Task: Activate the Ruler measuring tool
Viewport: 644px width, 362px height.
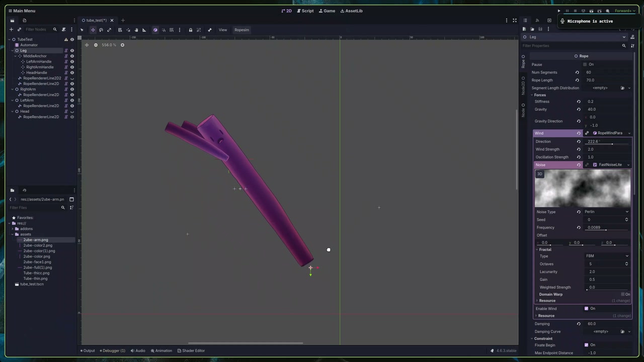Action: tap(144, 30)
